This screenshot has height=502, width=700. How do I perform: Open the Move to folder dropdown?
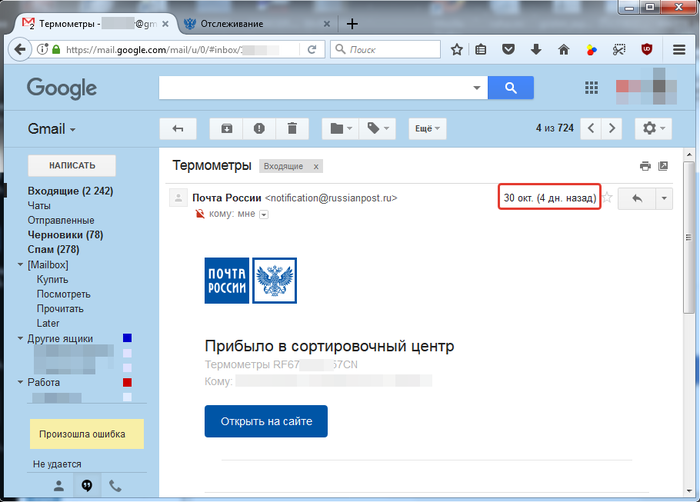point(342,128)
